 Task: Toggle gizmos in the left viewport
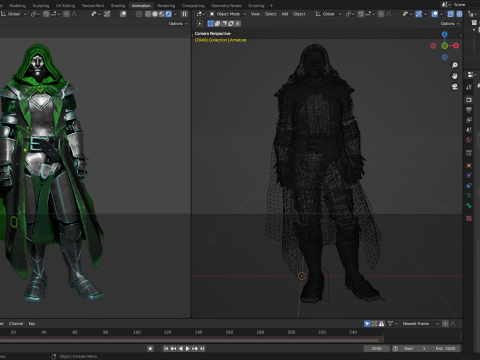pos(107,14)
